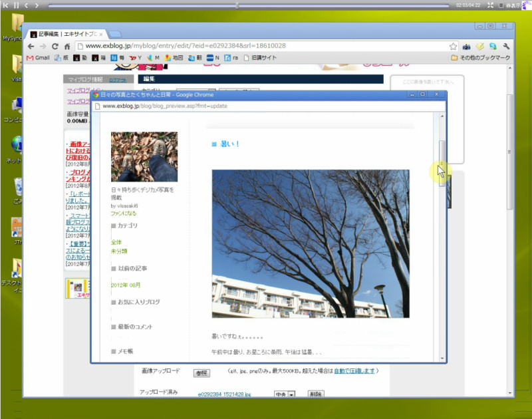
Task: Click the playback progress slider handle
Action: [x=237, y=5]
